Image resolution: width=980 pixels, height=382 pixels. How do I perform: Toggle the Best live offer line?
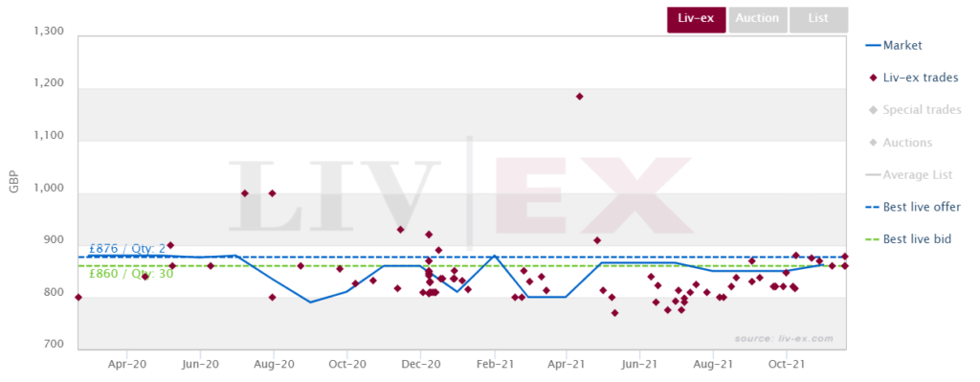pos(913,207)
